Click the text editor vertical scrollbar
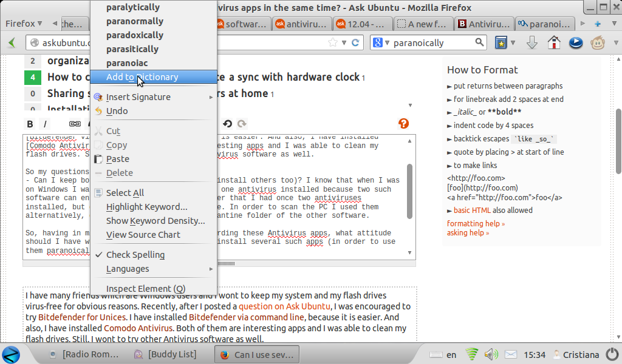Image resolution: width=622 pixels, height=364 pixels. pos(410,192)
